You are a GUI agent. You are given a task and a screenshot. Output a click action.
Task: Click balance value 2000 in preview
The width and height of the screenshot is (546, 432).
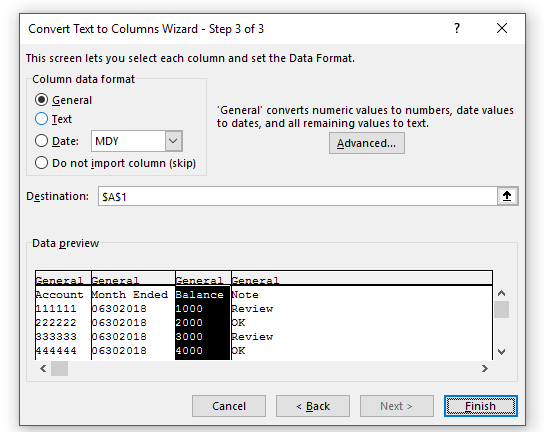pos(189,322)
